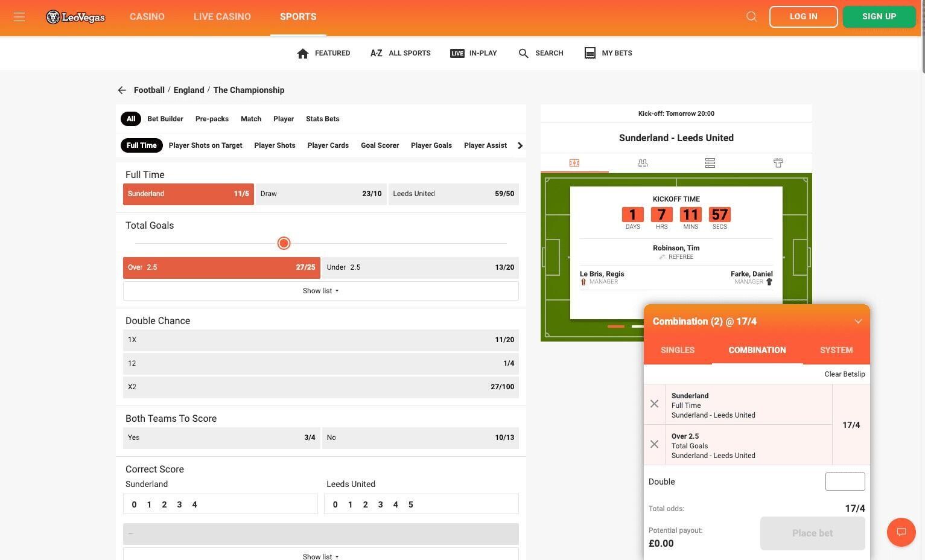Switch to the Casino section

(x=147, y=17)
